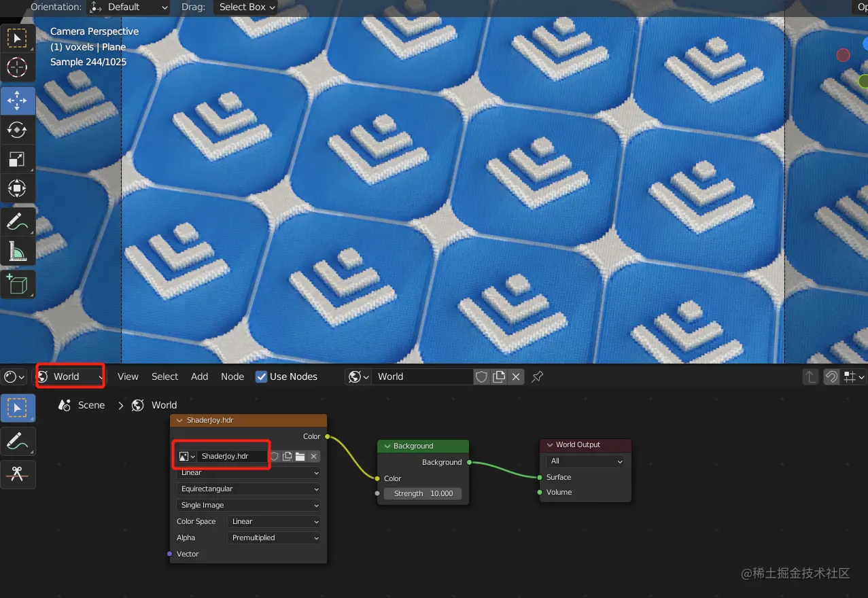
Task: Click the World Output node title bar
Action: click(585, 444)
